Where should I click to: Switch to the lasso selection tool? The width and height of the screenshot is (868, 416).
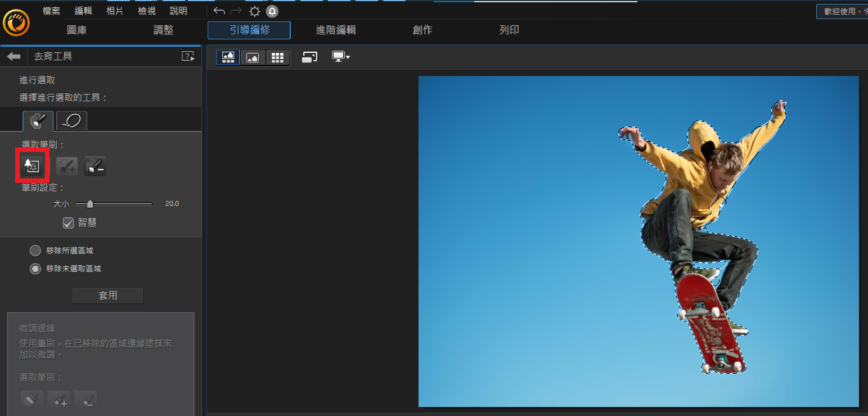pyautogui.click(x=72, y=121)
